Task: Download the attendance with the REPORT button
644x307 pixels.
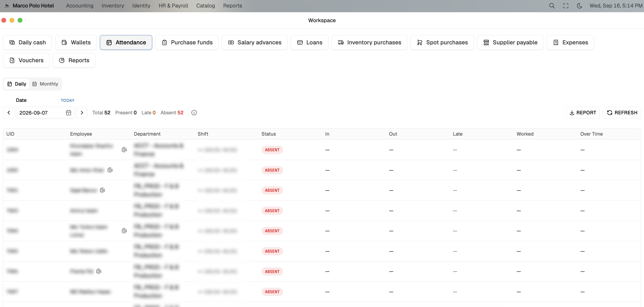Action: point(582,113)
